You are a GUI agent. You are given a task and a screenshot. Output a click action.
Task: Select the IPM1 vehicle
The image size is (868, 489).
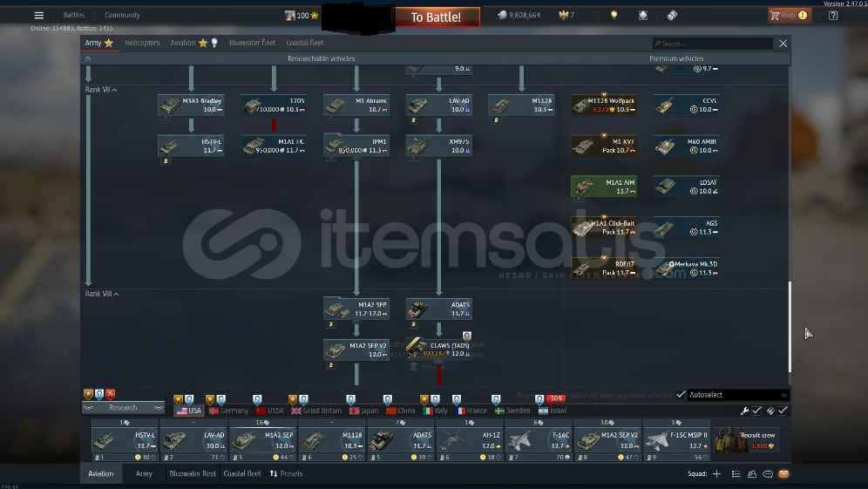click(x=356, y=146)
